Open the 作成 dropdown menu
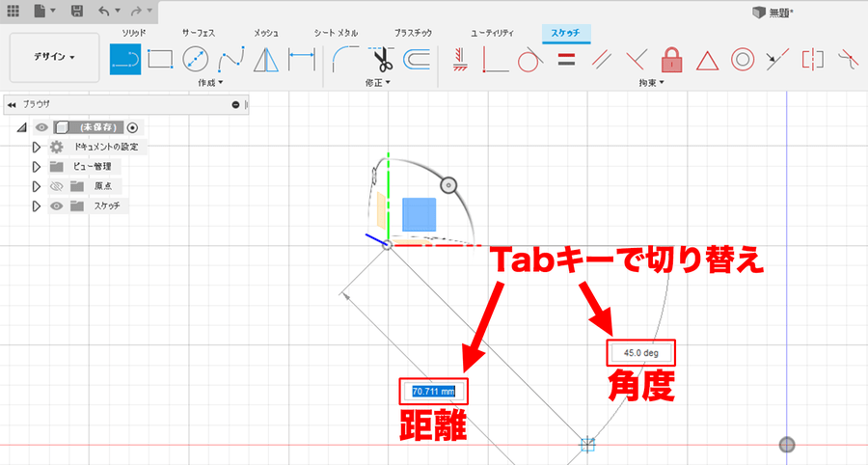 (x=210, y=82)
